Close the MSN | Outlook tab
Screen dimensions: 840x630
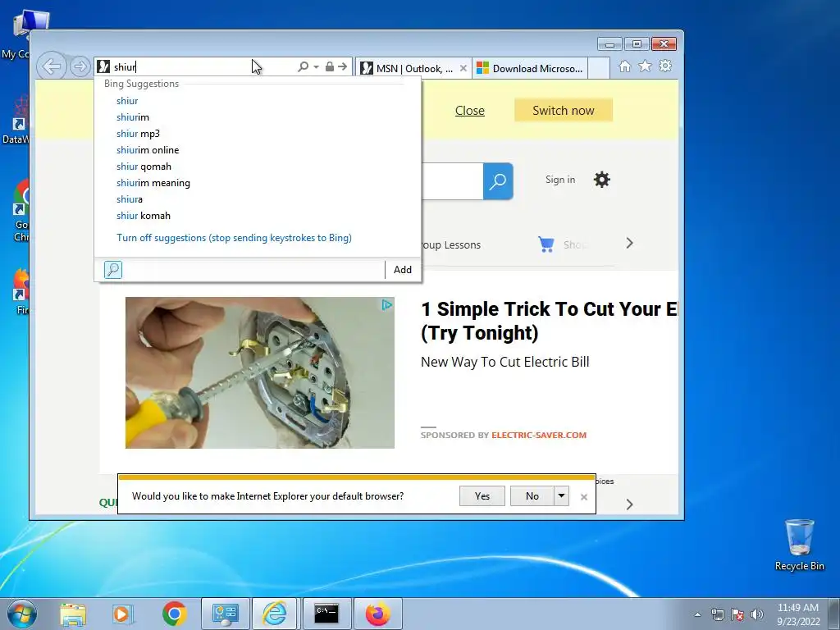(x=463, y=69)
